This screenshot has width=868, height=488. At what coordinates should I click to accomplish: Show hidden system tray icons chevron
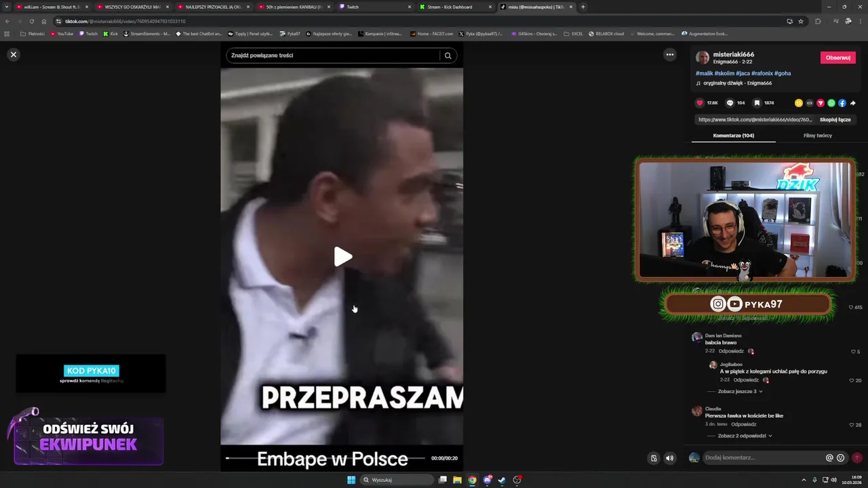click(804, 480)
